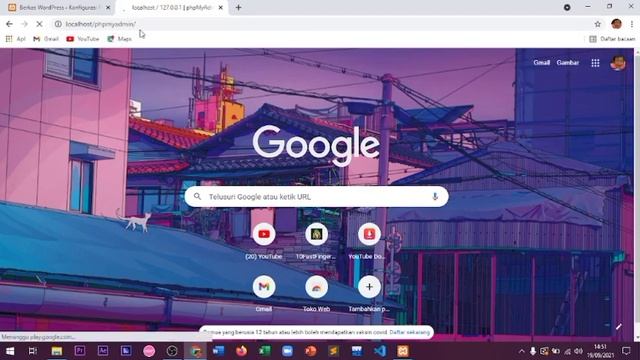This screenshot has height=360, width=640.
Task: Open the clock and date flyout
Action: point(600,351)
